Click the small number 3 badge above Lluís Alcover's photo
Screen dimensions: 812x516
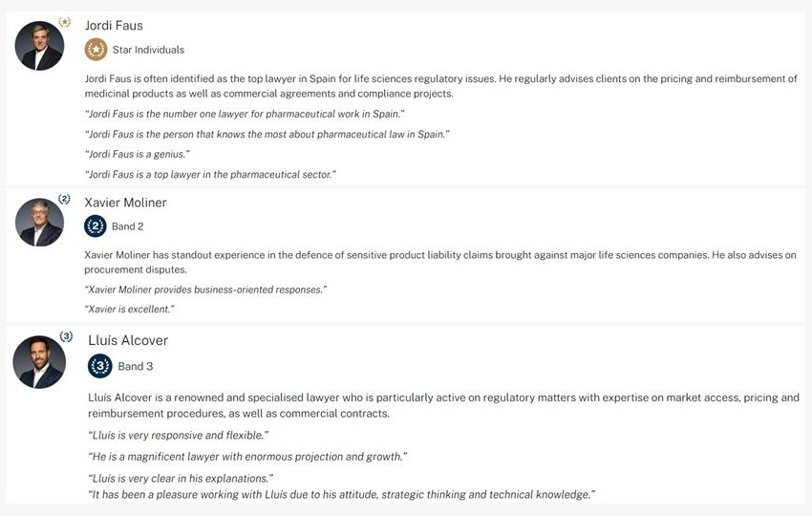66,336
